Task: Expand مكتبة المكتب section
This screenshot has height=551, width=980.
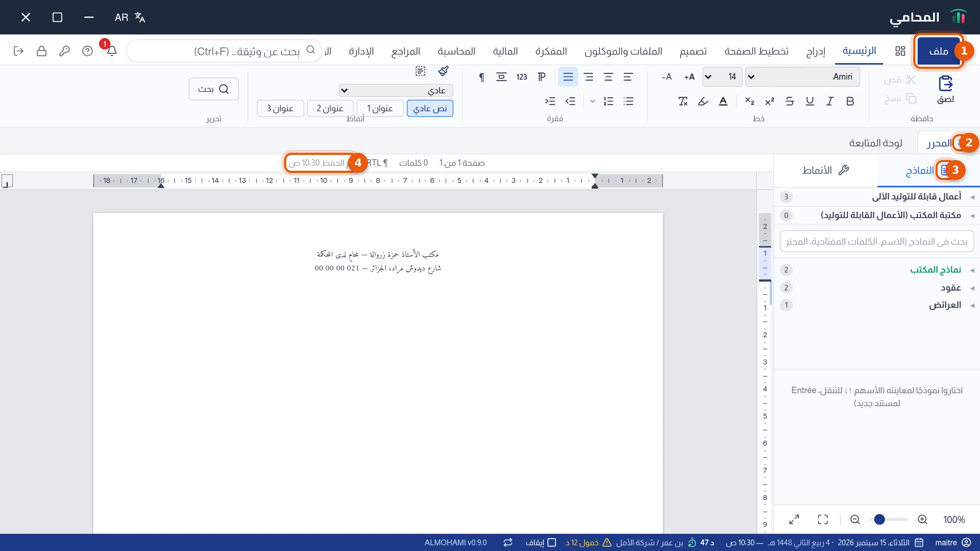Action: pyautogui.click(x=877, y=215)
